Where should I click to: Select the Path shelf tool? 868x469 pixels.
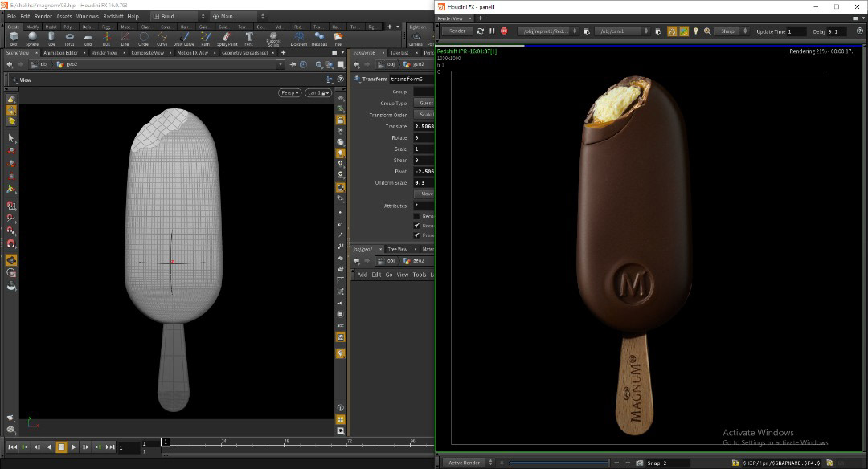pyautogui.click(x=206, y=39)
